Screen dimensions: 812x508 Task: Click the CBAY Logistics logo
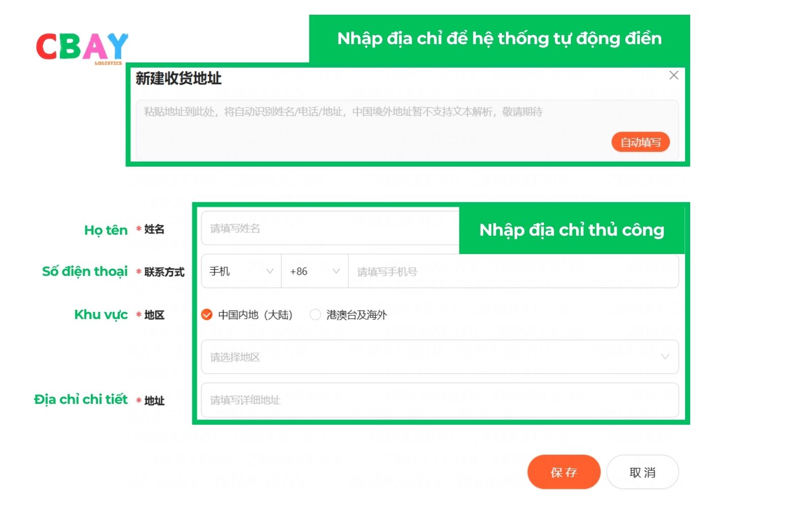coord(82,48)
